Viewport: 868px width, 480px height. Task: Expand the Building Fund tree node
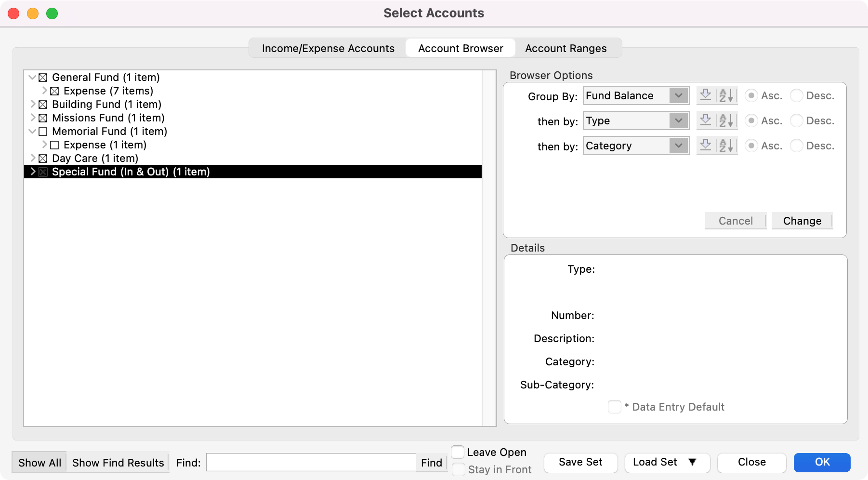pos(33,104)
